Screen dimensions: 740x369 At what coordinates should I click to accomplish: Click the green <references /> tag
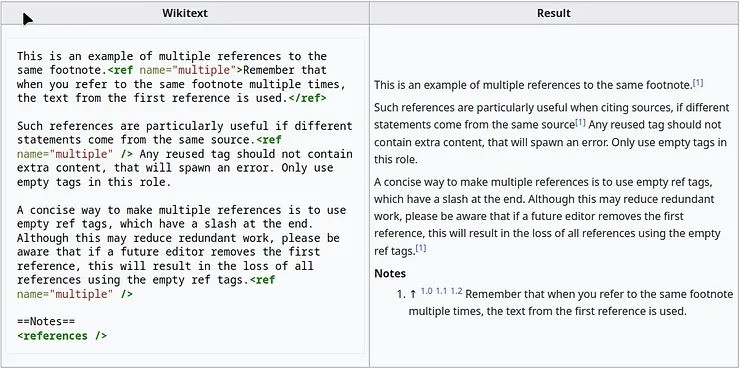pyautogui.click(x=62, y=336)
